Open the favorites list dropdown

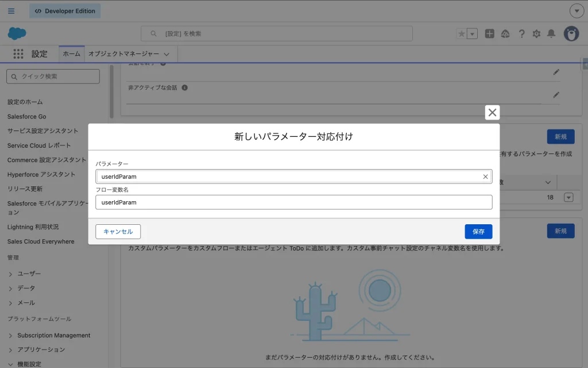(473, 34)
